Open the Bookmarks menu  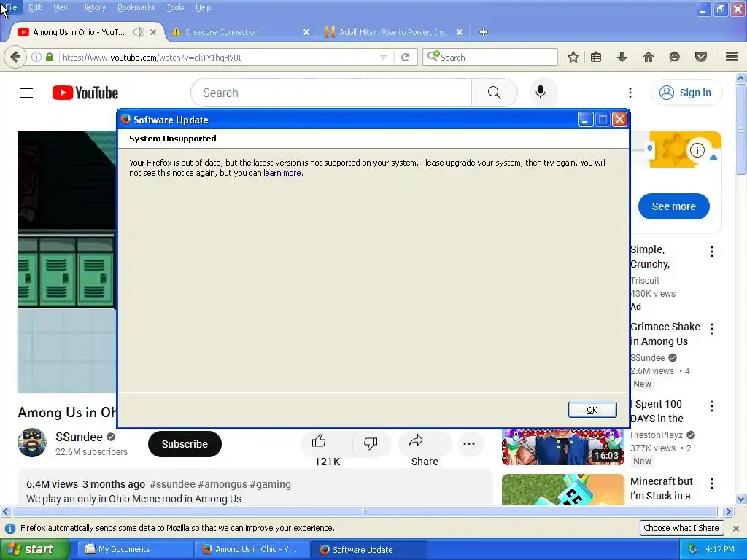click(x=136, y=7)
